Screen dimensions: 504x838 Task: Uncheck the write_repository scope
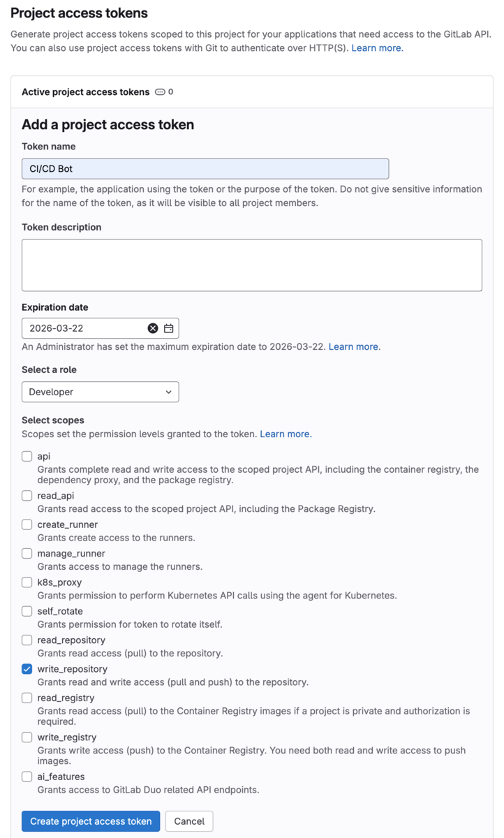click(27, 669)
